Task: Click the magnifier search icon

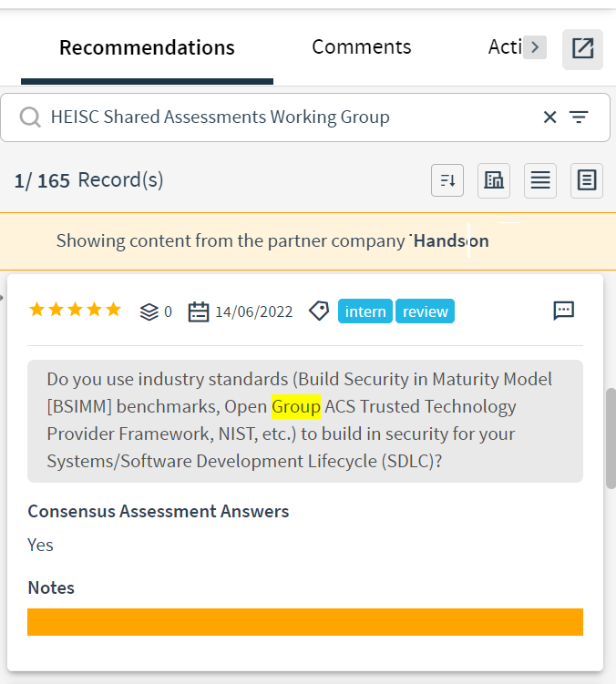Action: (x=30, y=117)
